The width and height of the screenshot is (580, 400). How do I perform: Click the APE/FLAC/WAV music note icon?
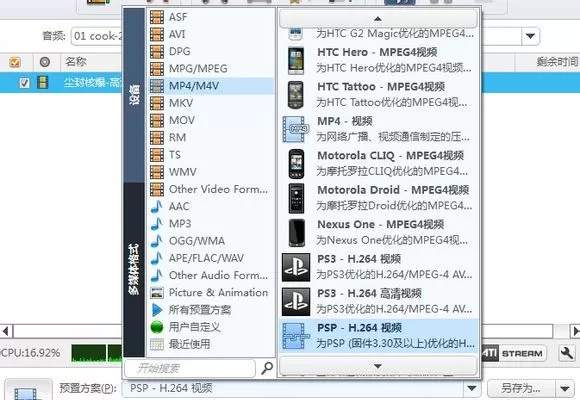coord(157,258)
